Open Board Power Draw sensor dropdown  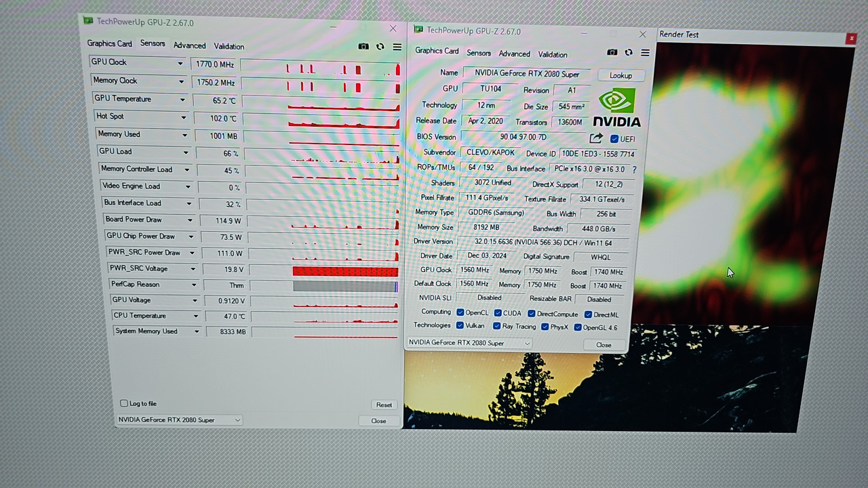click(x=190, y=220)
